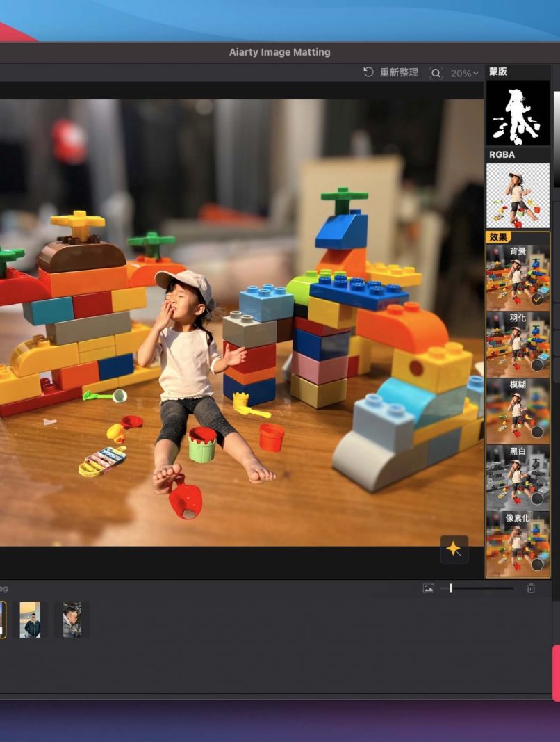
Task: Enable the 像素化 pixelate effect circle
Action: click(x=537, y=564)
